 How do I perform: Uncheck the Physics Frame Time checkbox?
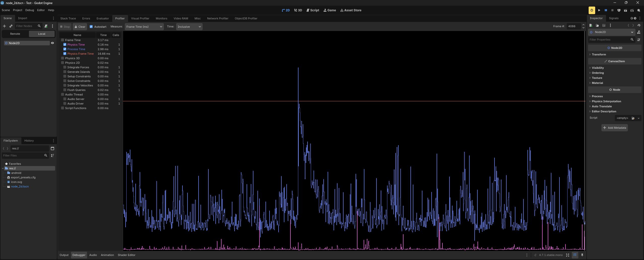click(x=65, y=54)
